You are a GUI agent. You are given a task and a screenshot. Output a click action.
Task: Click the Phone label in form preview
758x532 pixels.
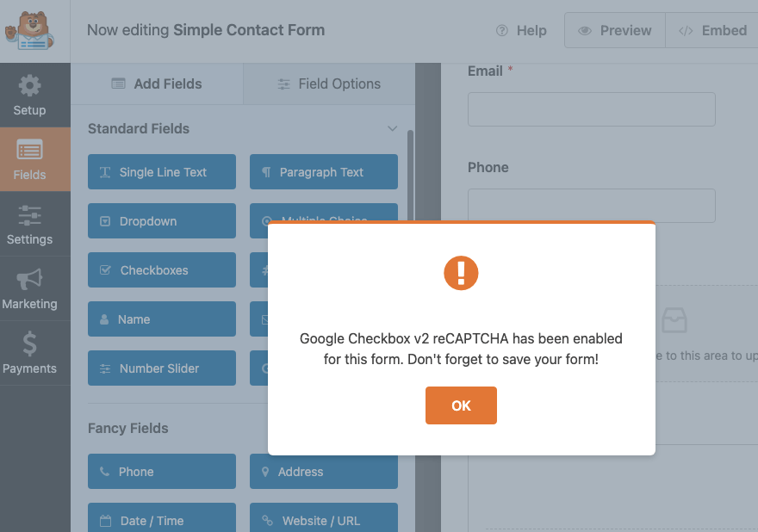tap(488, 168)
